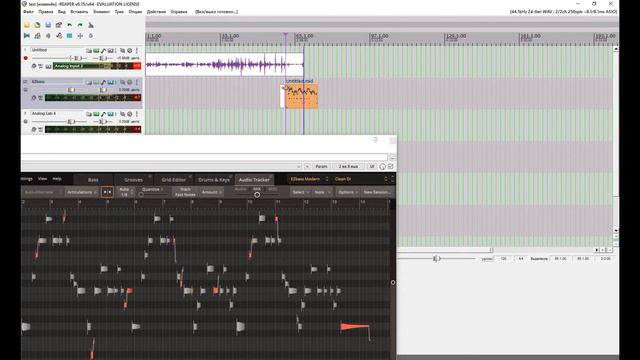Open the EZbass Modern preset selector
The width and height of the screenshot is (640, 360).
pyautogui.click(x=309, y=179)
